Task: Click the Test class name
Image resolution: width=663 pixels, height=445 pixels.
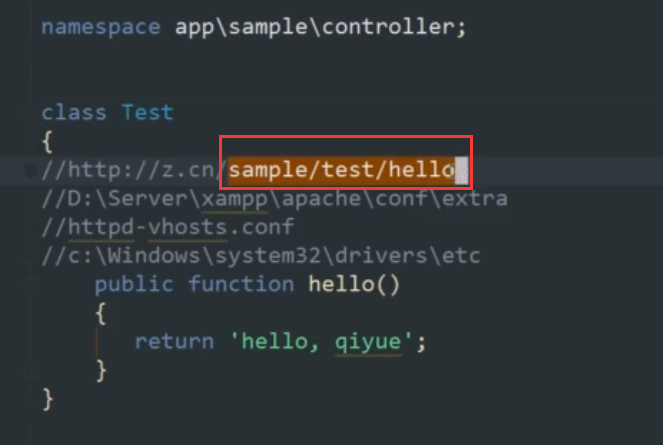Action: coord(148,113)
